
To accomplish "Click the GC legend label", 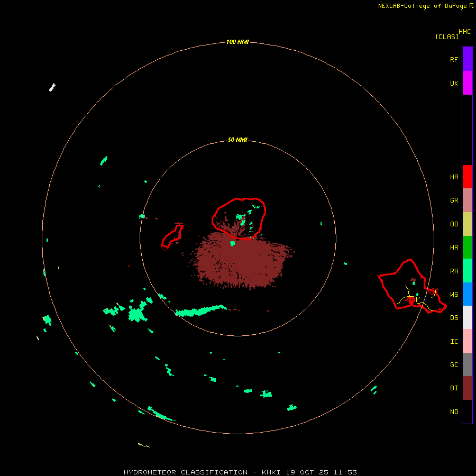I will click(x=454, y=365).
